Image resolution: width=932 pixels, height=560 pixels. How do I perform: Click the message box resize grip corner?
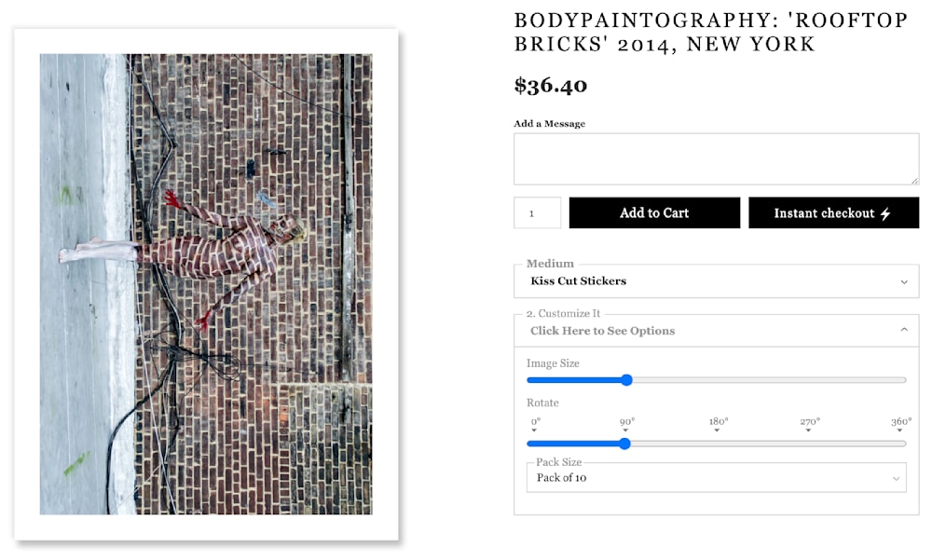[x=914, y=180]
